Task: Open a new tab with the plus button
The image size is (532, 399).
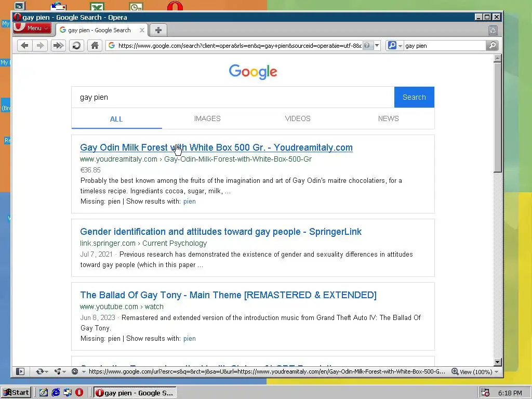Action: coord(158,30)
